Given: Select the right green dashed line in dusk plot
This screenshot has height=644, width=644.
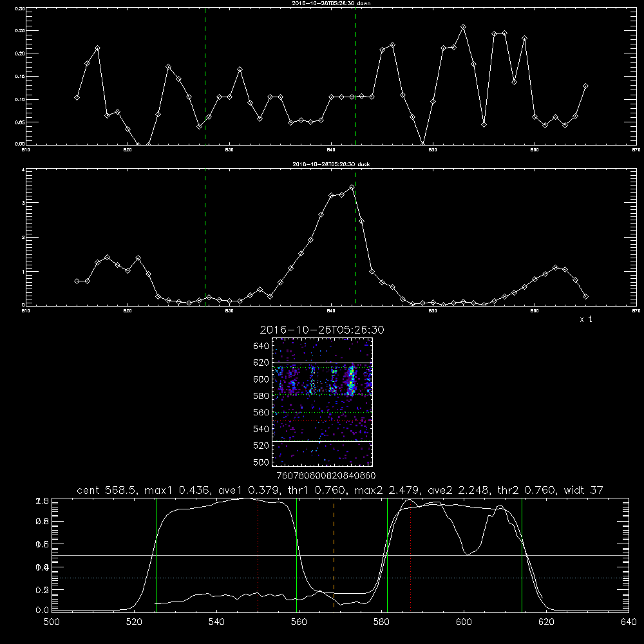Looking at the screenshot, I should [355, 237].
